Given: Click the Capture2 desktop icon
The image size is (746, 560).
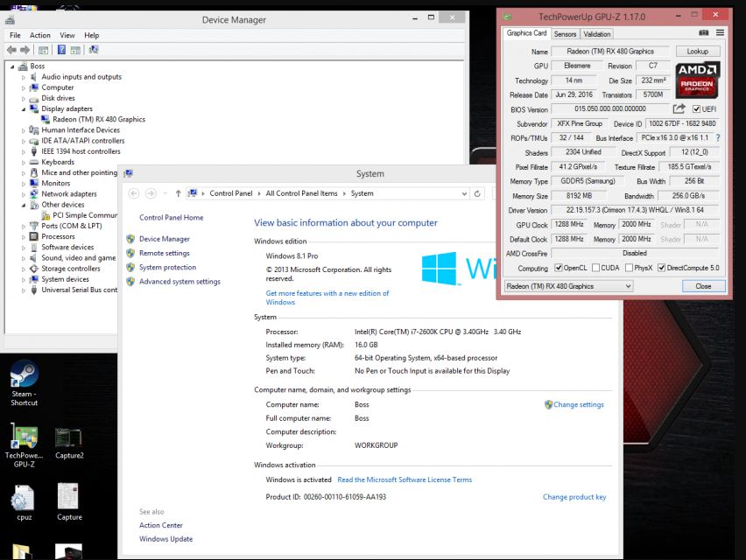Looking at the screenshot, I should tap(69, 443).
